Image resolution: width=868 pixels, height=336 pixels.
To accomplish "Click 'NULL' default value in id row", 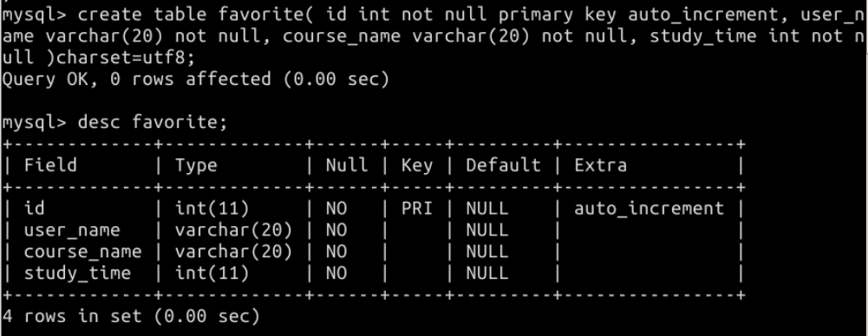I will 486,209.
